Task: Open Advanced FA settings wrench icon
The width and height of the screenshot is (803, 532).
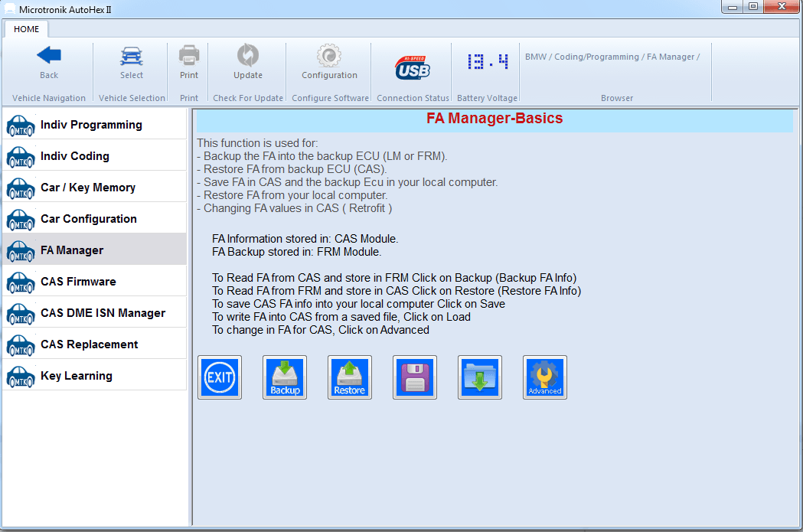Action: 544,377
